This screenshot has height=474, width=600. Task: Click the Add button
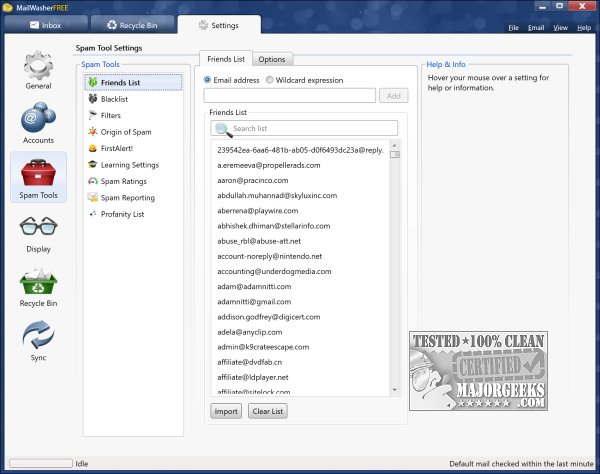(x=394, y=96)
